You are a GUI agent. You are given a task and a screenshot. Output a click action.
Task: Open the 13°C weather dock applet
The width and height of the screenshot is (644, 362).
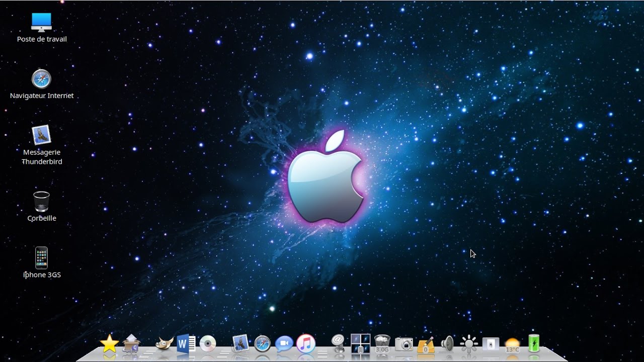tap(512, 345)
